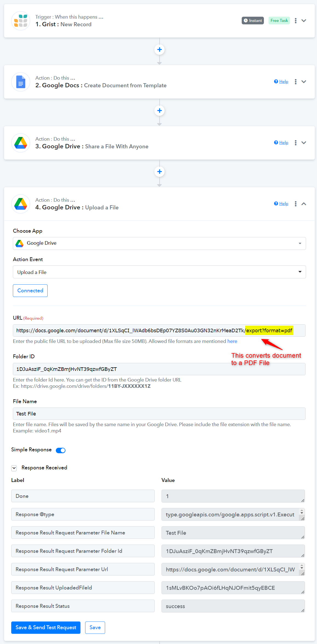
Task: Click into the File Name field
Action: pyautogui.click(x=159, y=414)
